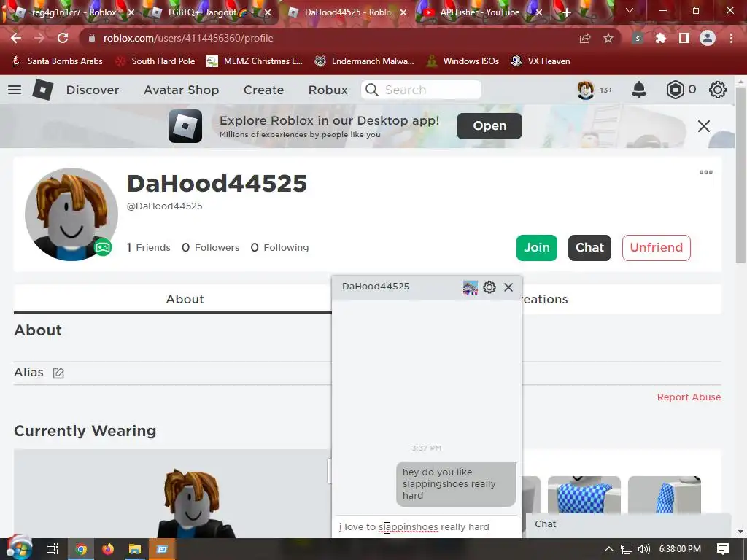The width and height of the screenshot is (747, 560).
Task: Open the Windows ISOs bookmark
Action: (x=463, y=61)
